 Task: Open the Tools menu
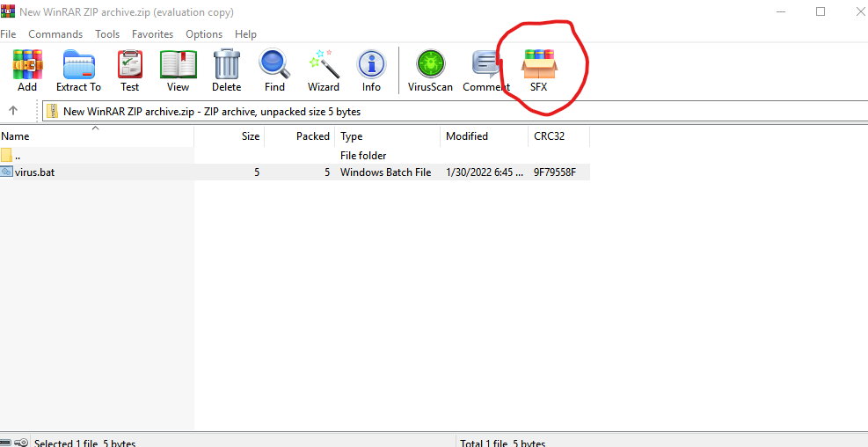tap(107, 33)
